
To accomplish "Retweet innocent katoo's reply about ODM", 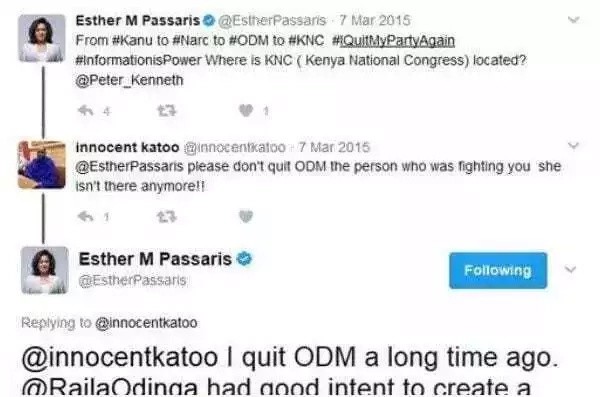I will tap(166, 217).
